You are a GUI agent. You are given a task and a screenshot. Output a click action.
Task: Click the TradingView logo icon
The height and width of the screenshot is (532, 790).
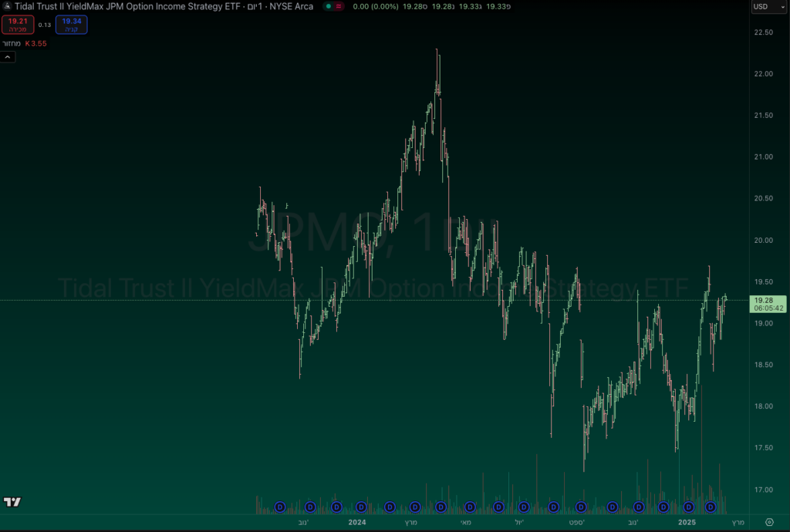point(12,502)
